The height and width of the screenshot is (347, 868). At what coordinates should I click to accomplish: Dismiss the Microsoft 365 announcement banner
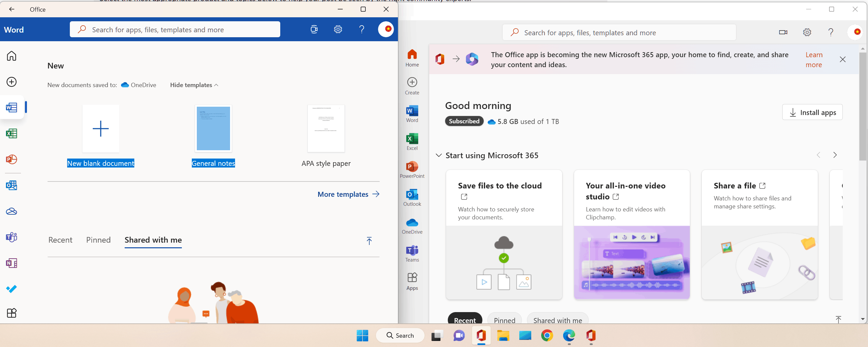point(843,59)
